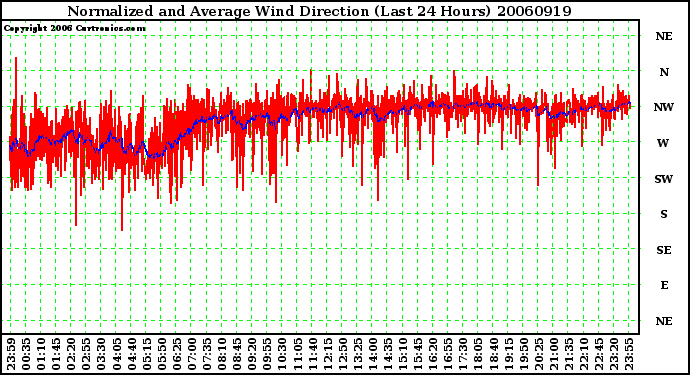Click the '01:45' time axis label
The width and height of the screenshot is (690, 375).
pyautogui.click(x=56, y=354)
